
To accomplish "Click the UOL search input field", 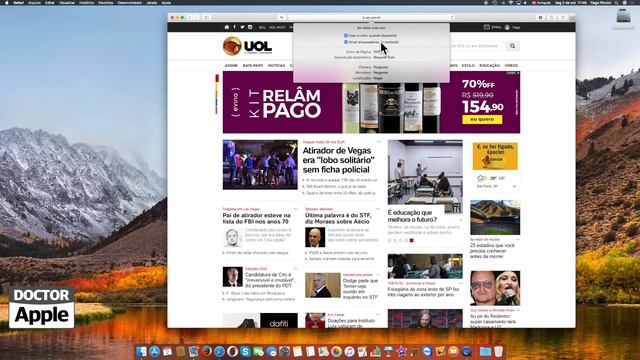I will click(x=477, y=46).
